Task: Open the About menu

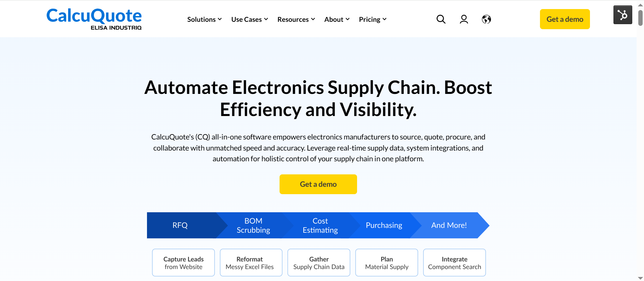Action: [337, 19]
